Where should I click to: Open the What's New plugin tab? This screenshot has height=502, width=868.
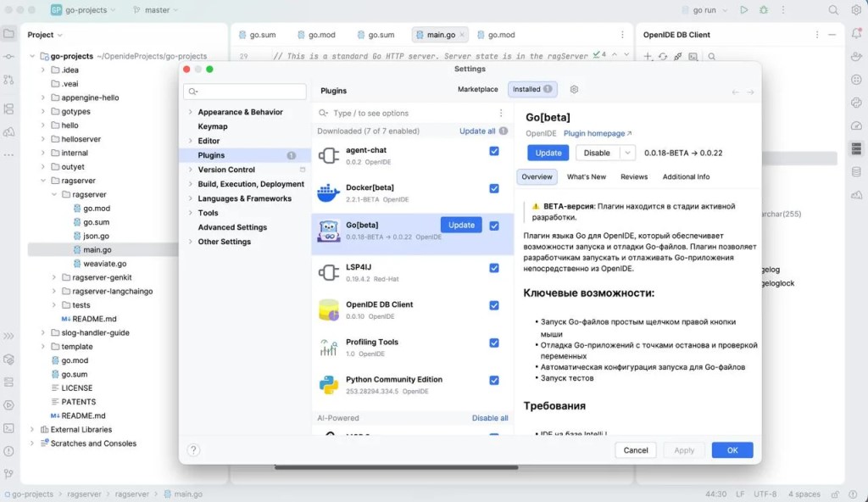[587, 176]
